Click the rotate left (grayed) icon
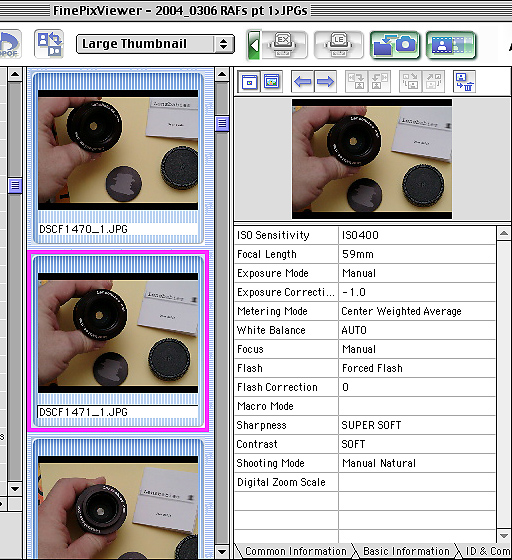 356,82
